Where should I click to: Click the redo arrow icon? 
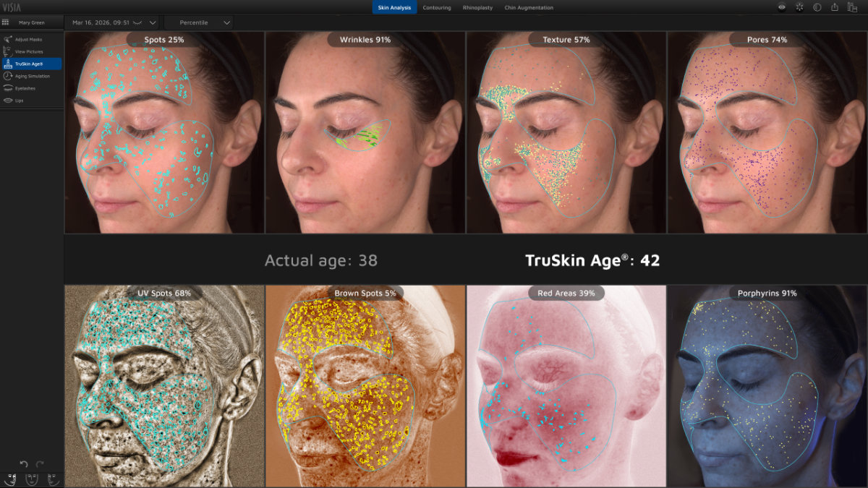tap(40, 464)
